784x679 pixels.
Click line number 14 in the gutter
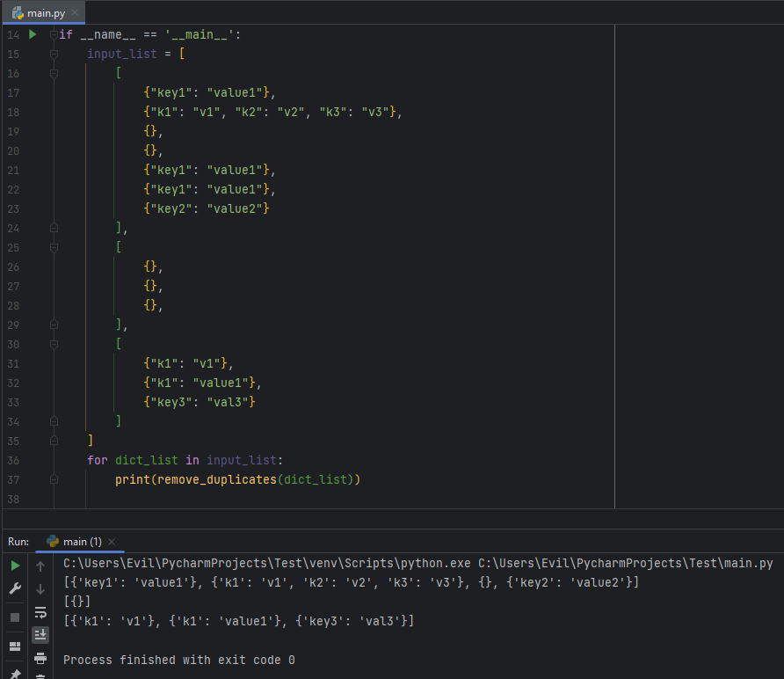(13, 35)
